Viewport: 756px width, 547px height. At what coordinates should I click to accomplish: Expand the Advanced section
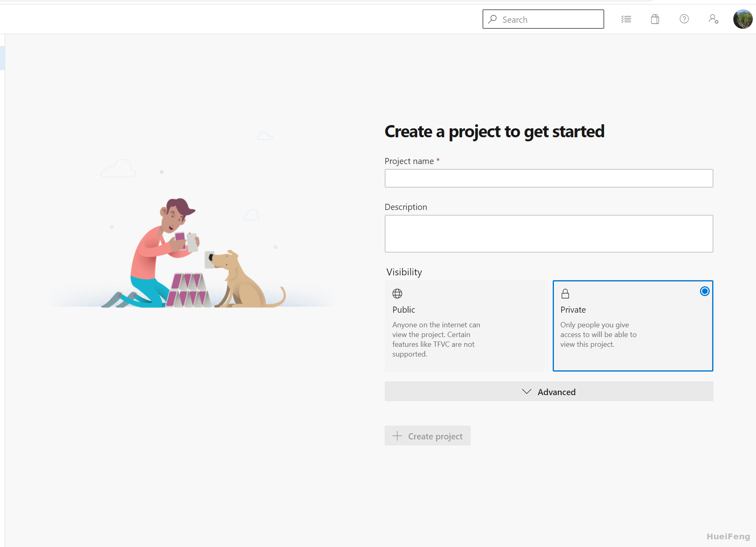point(549,391)
